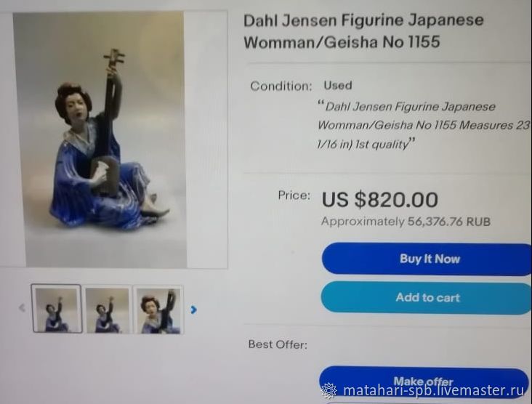Select the first geisha thumbnail
The image size is (532, 404).
[57, 308]
